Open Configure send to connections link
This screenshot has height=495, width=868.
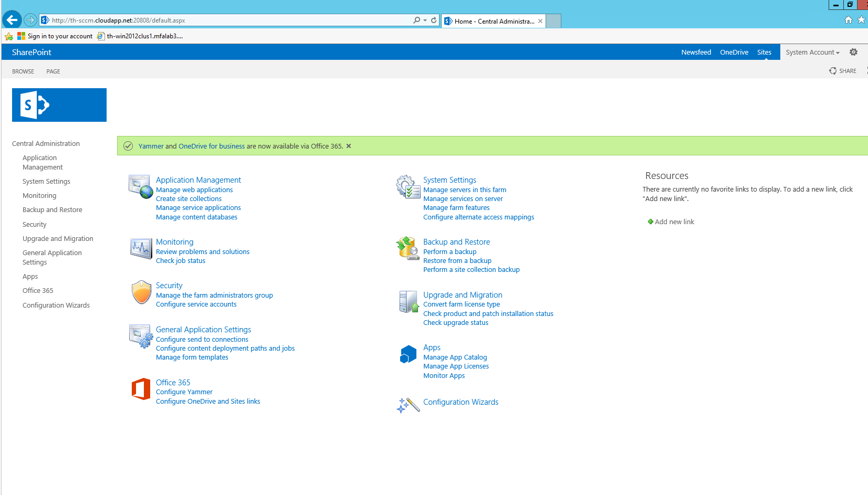pyautogui.click(x=202, y=339)
